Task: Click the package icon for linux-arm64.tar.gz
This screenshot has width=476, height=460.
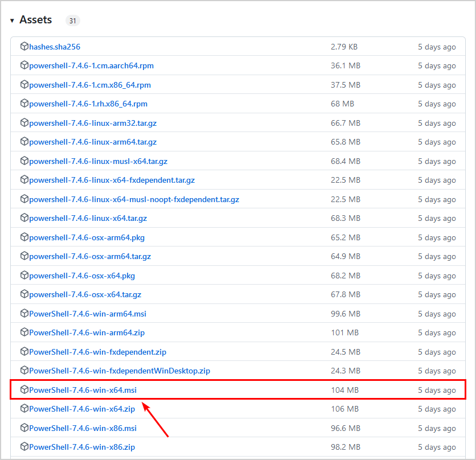Action: [x=24, y=142]
